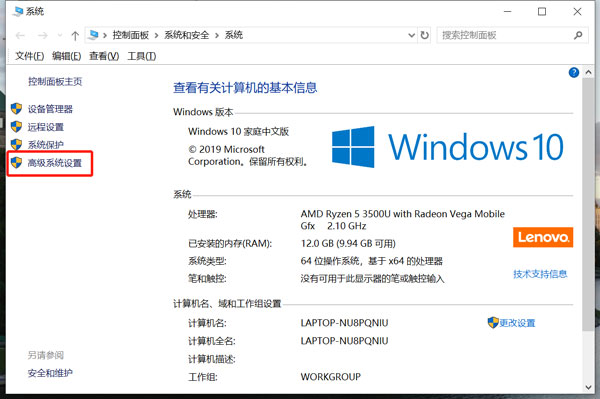
Task: Expand chevron after 系统和安全 breadcrumb
Action: pos(217,36)
